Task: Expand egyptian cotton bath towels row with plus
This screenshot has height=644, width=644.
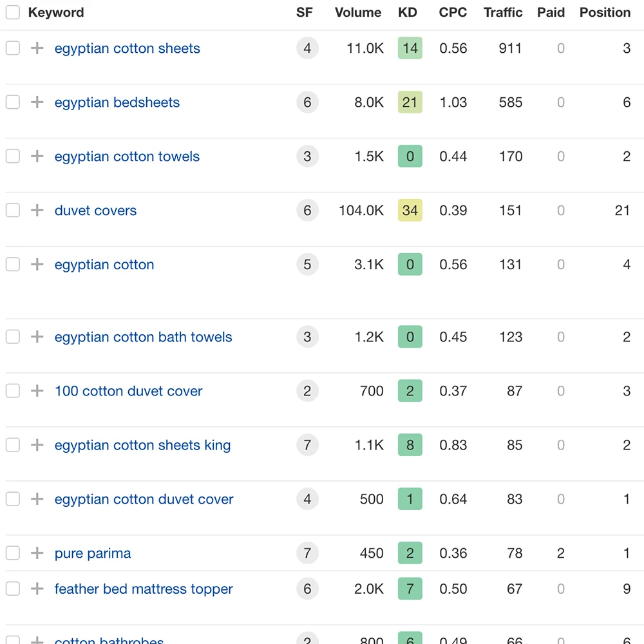Action: (x=37, y=337)
